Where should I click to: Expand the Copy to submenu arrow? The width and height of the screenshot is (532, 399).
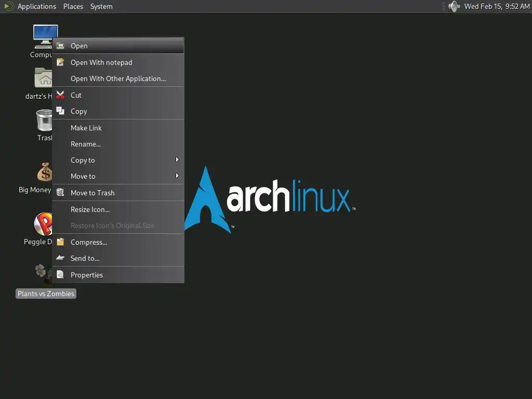coord(177,159)
